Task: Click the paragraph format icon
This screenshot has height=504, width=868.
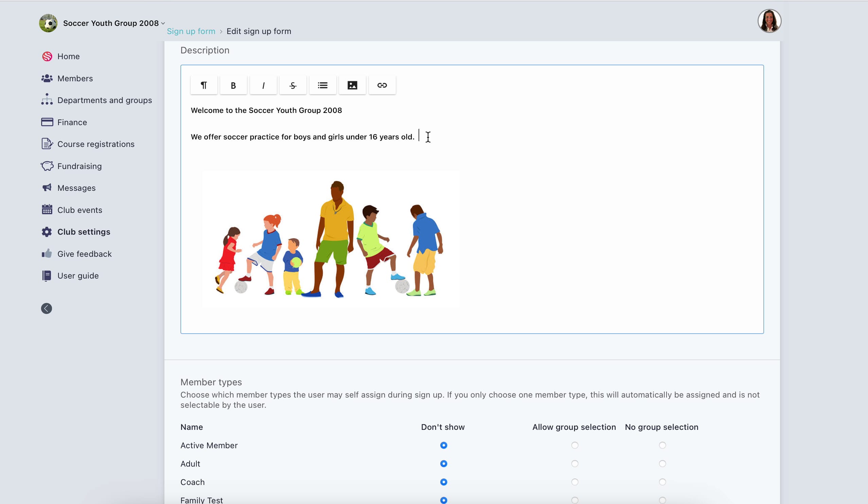Action: [x=203, y=85]
